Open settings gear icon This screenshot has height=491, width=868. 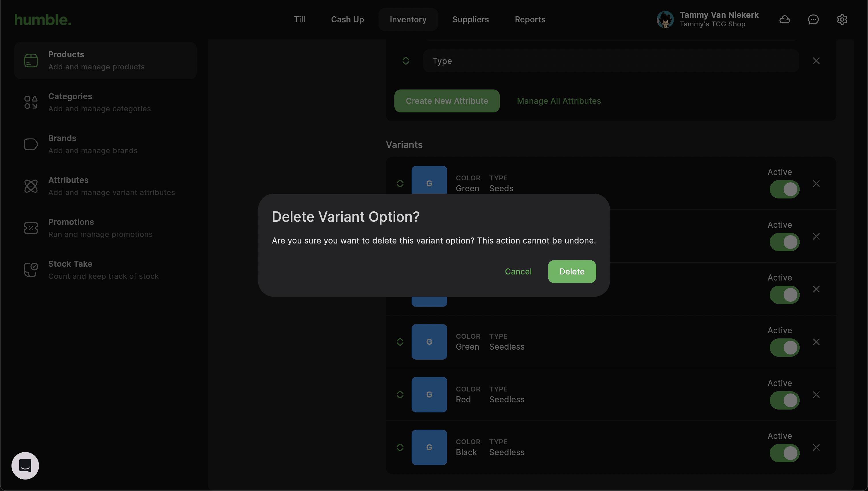pos(842,20)
